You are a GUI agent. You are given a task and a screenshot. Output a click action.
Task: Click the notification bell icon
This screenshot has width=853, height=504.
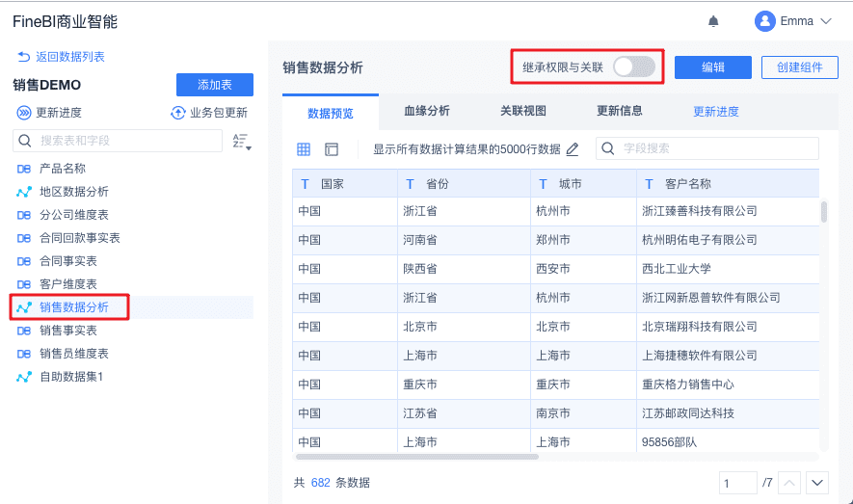pyautogui.click(x=713, y=21)
